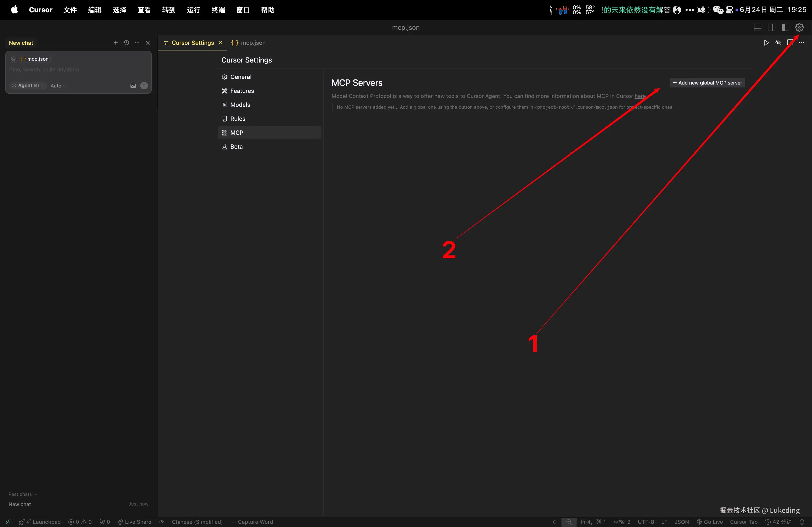Image resolution: width=812 pixels, height=527 pixels.
Task: Open chat history clock icon
Action: coord(126,43)
